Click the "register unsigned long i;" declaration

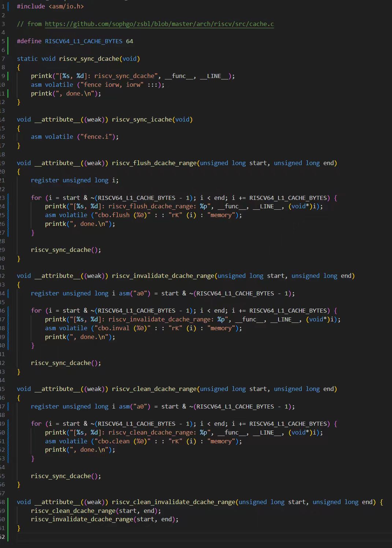tap(75, 180)
